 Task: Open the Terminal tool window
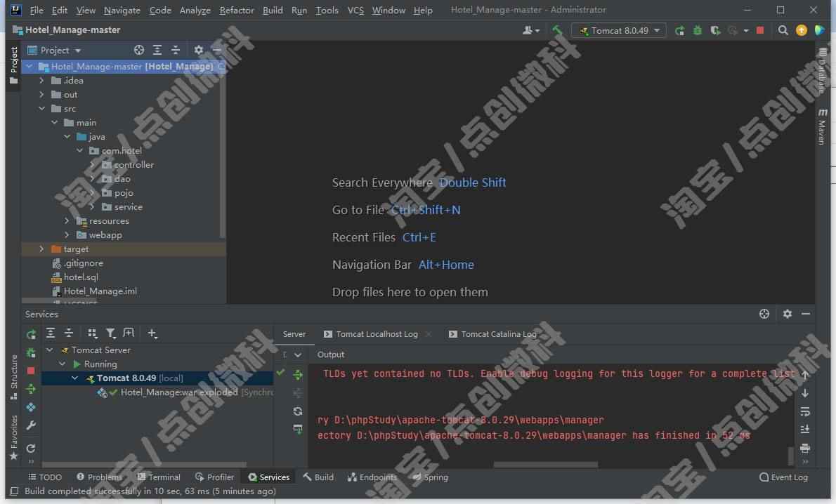point(158,477)
